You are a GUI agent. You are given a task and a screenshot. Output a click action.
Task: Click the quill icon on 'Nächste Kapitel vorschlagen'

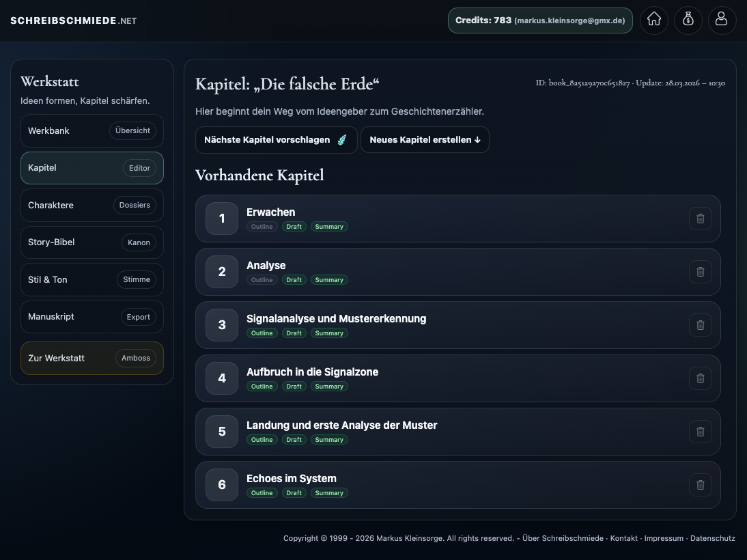(342, 139)
